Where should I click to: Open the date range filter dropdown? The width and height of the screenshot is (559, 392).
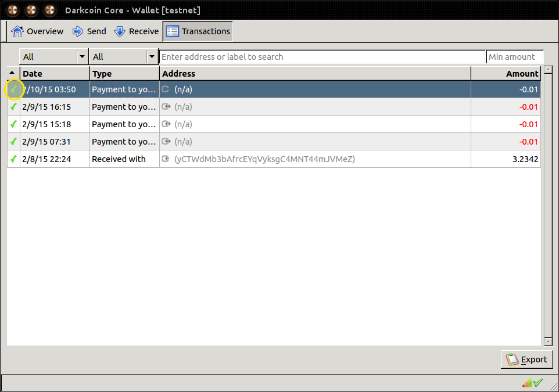pyautogui.click(x=54, y=57)
